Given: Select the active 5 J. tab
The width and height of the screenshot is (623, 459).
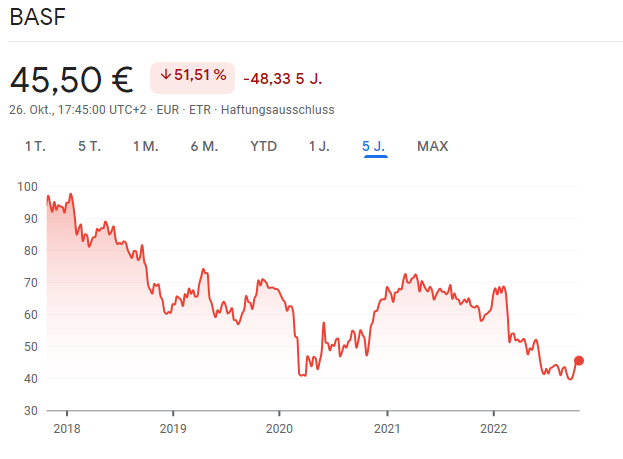Looking at the screenshot, I should pyautogui.click(x=375, y=146).
